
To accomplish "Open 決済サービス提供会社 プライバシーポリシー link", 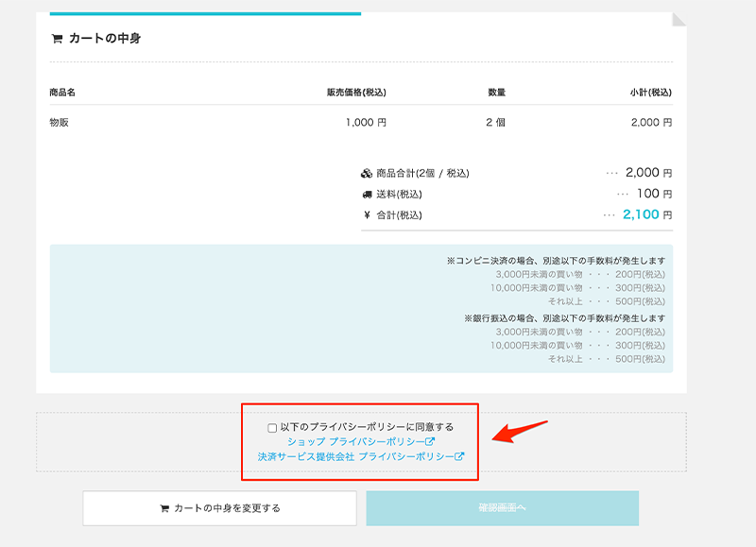I will (x=355, y=456).
